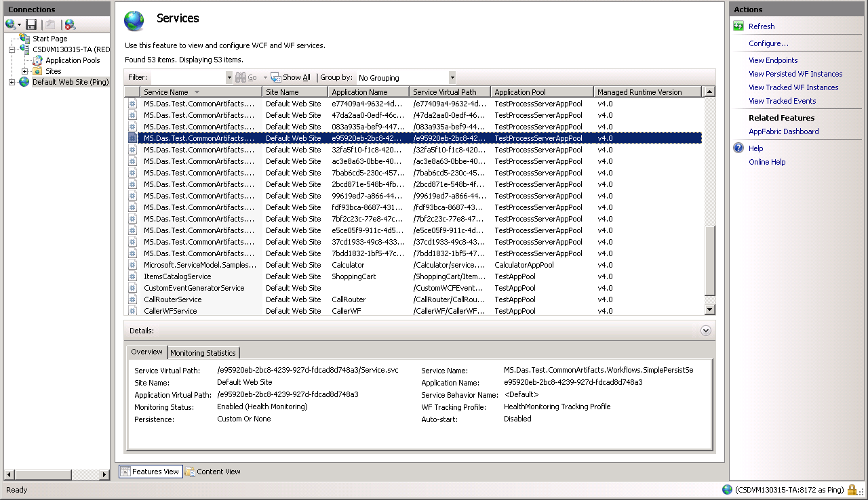Open View Tracked WF Instances link
Image resolution: width=868 pixels, height=500 pixels.
point(793,87)
